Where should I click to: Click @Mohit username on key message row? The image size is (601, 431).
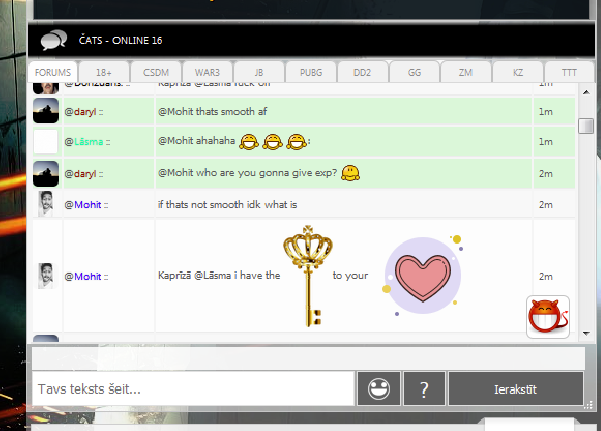coord(83,276)
